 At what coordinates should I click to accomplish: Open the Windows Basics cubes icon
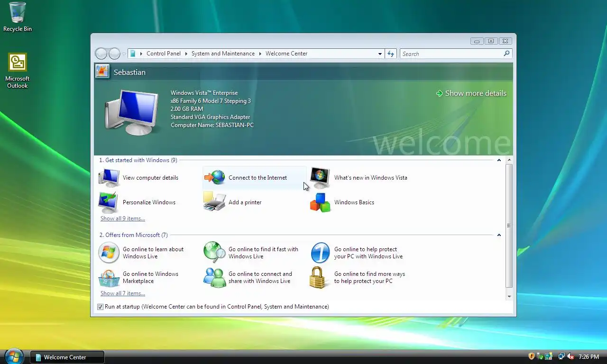pyautogui.click(x=320, y=202)
